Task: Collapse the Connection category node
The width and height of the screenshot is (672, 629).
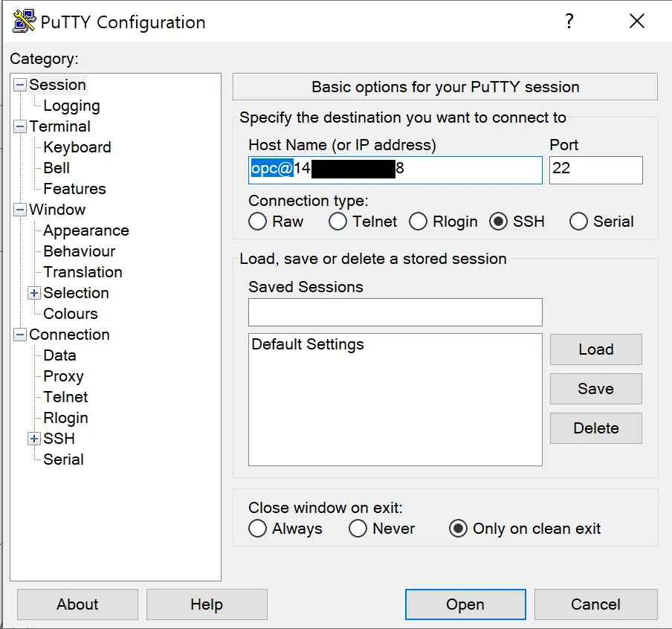Action: tap(20, 335)
